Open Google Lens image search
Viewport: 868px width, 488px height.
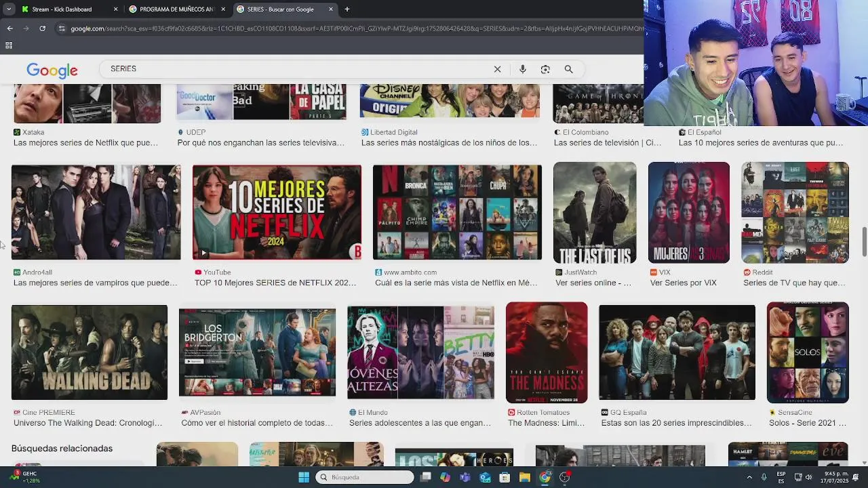pos(545,69)
